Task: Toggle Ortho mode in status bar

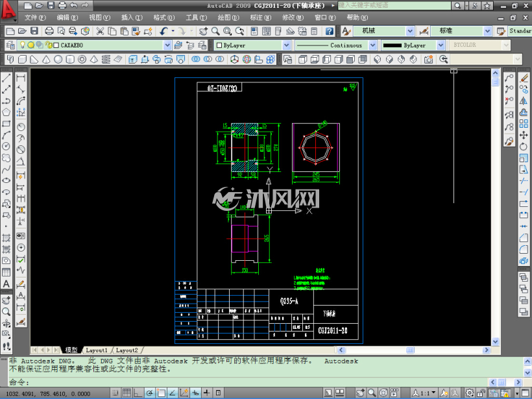Action: coord(138,393)
